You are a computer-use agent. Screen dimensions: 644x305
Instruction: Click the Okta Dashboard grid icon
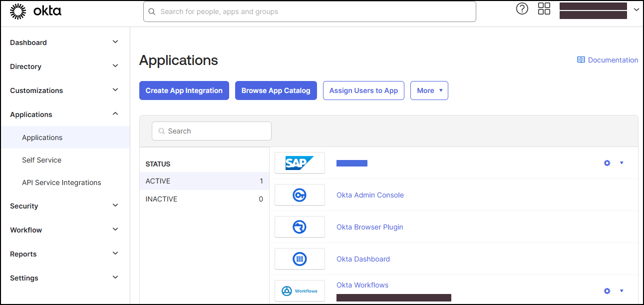(x=300, y=259)
